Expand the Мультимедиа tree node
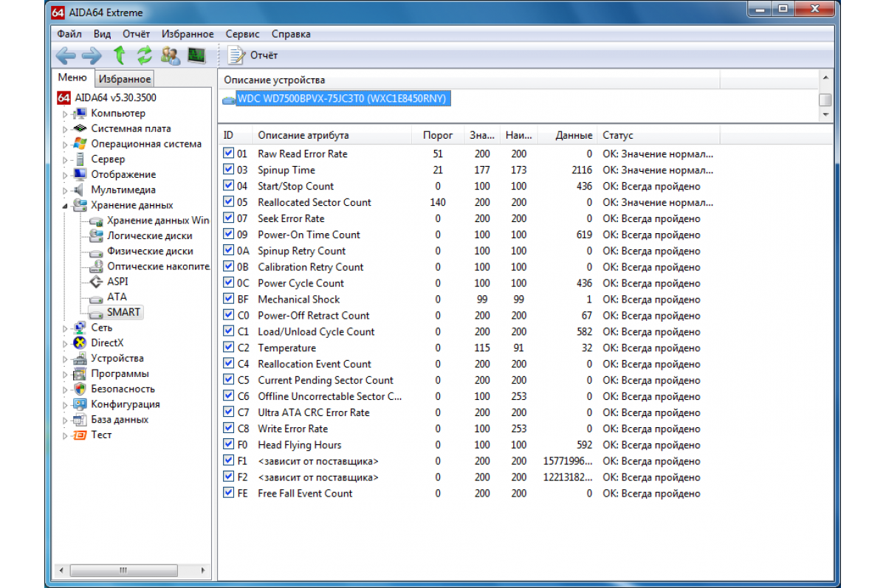Viewport: 886px width, 588px height. point(65,190)
